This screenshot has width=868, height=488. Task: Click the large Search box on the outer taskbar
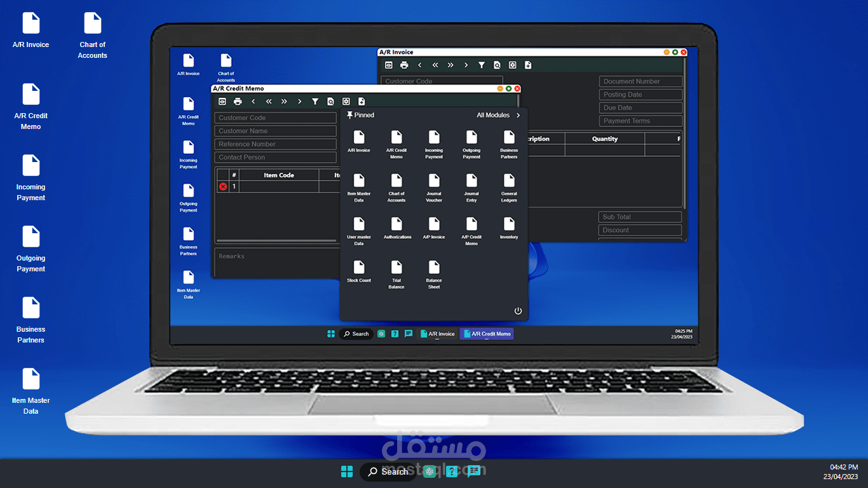click(388, 471)
